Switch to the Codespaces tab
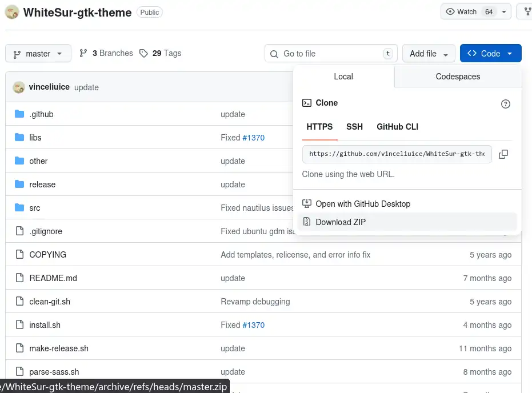 point(457,76)
